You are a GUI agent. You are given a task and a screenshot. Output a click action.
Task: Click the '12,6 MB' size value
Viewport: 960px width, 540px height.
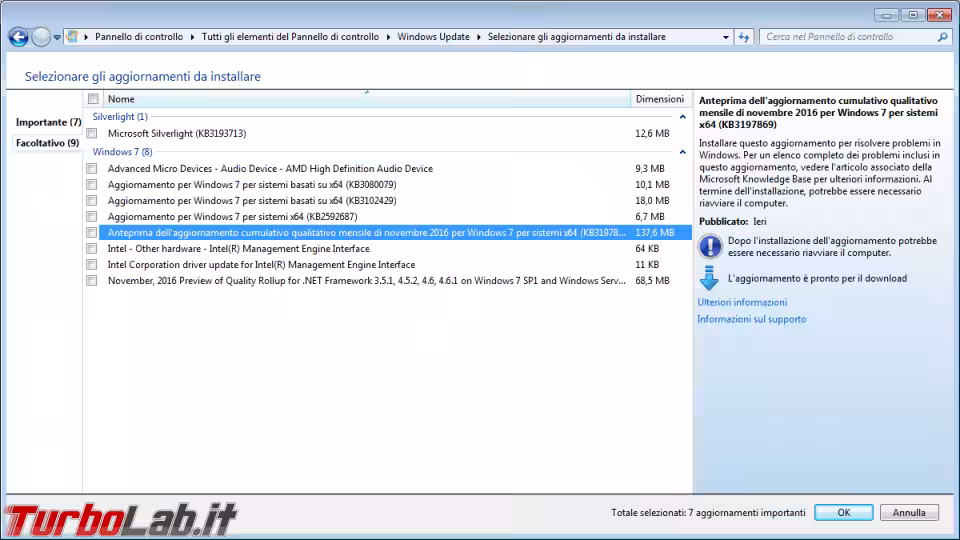(x=652, y=133)
